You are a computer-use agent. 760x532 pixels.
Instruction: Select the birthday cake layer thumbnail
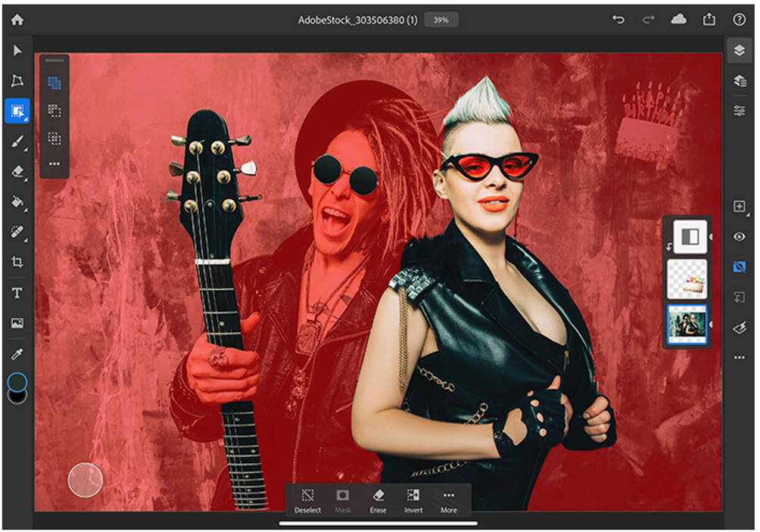687,278
